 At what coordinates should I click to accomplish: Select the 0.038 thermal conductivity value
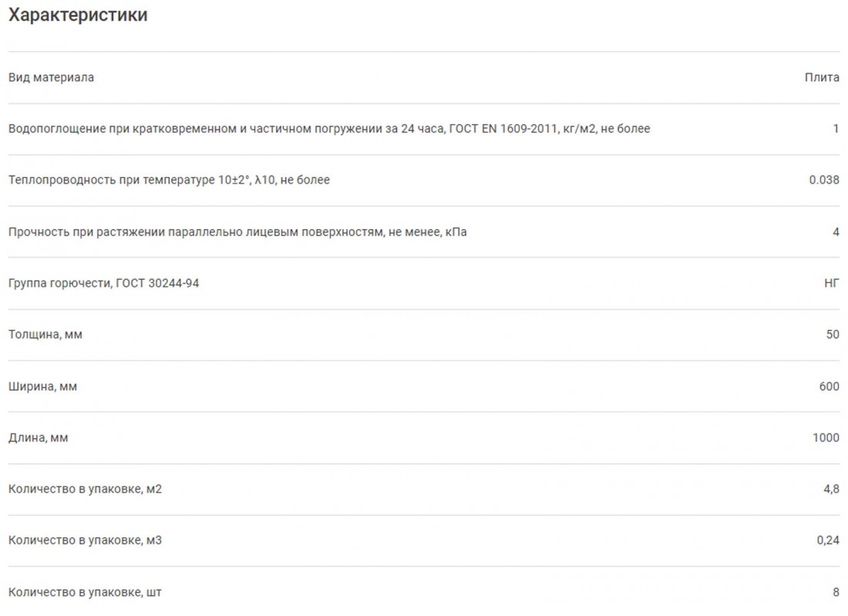click(824, 180)
